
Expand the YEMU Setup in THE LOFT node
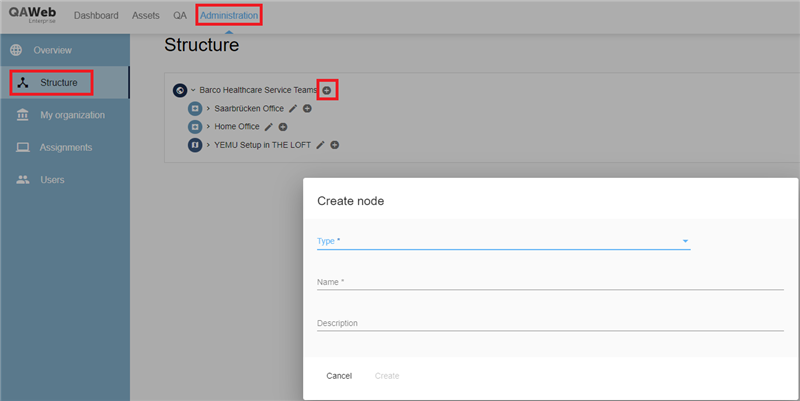pyautogui.click(x=208, y=144)
